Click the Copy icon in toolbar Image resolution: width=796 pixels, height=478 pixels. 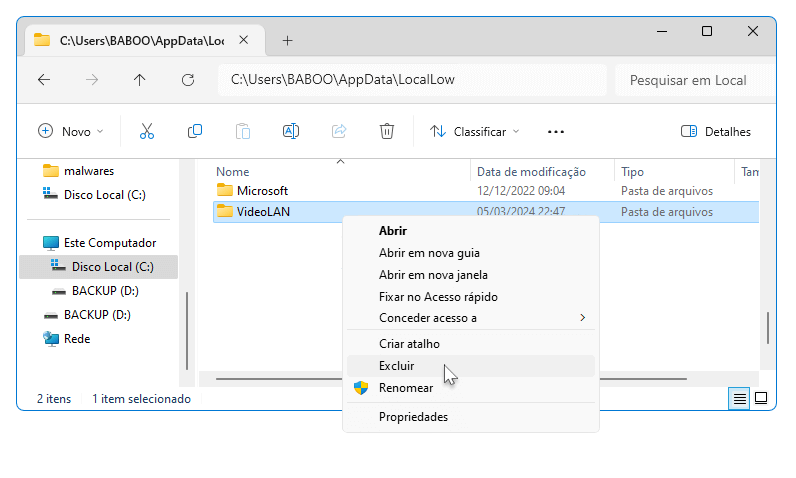pos(195,131)
